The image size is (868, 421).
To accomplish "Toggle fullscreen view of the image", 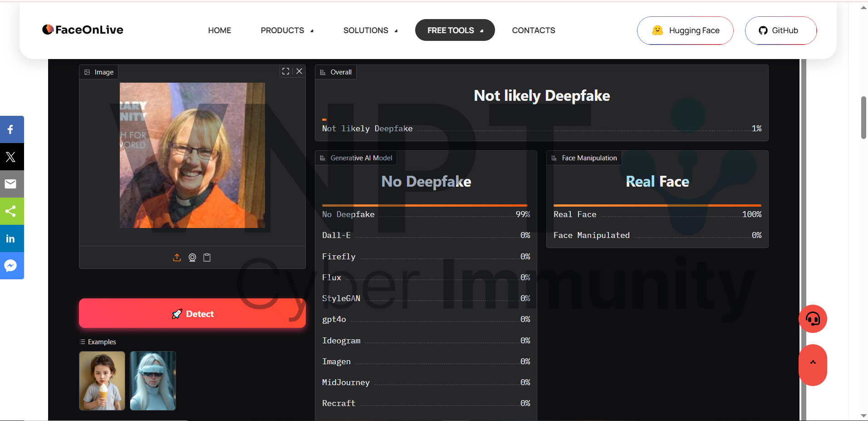I will click(286, 71).
